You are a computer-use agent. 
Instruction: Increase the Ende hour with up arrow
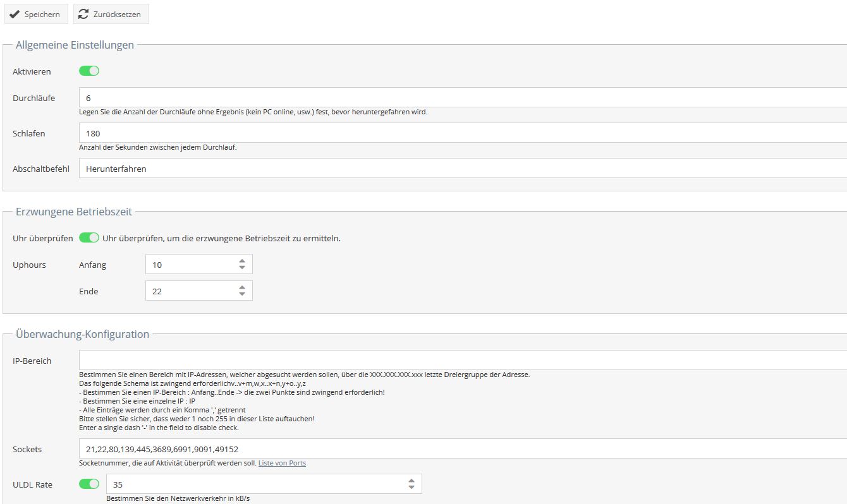(242, 287)
